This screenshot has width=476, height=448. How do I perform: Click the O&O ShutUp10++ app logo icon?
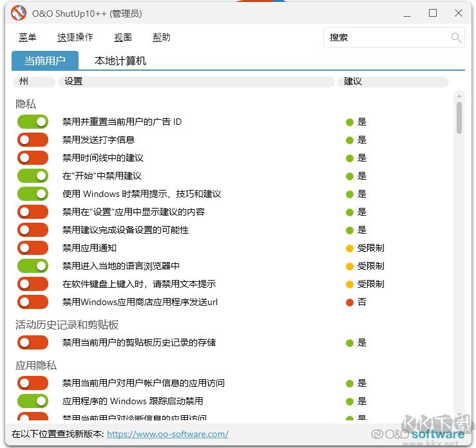tap(18, 13)
